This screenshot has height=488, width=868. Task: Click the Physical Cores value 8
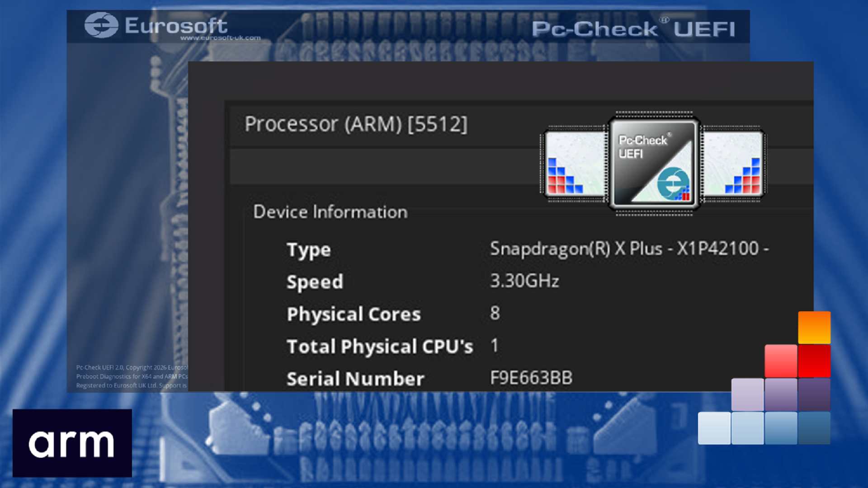[x=495, y=313]
